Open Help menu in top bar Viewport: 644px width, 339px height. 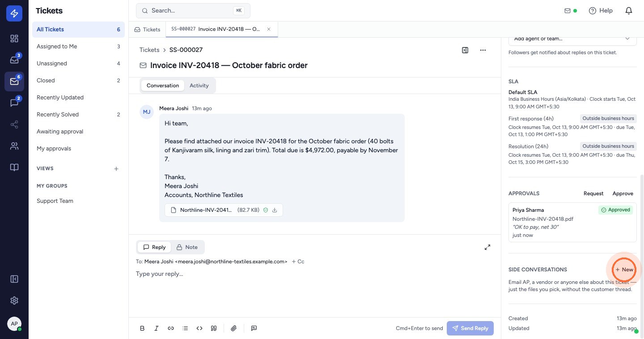601,11
